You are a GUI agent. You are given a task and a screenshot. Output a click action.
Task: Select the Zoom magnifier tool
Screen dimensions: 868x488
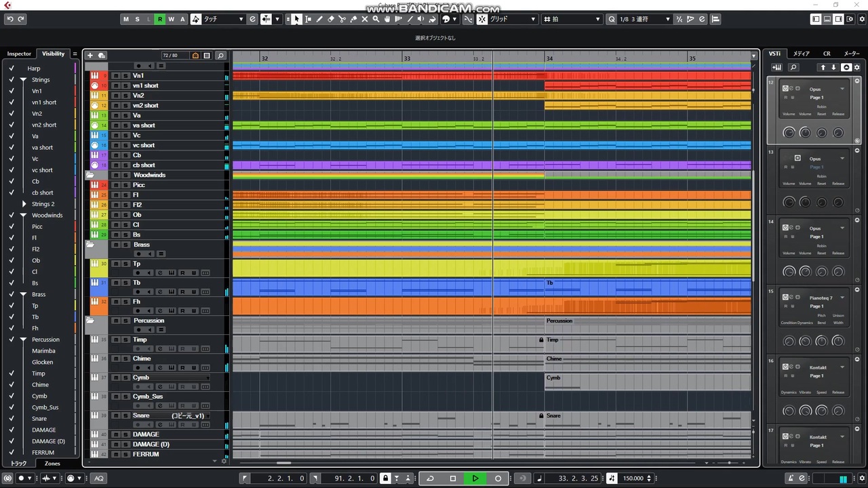coord(376,19)
